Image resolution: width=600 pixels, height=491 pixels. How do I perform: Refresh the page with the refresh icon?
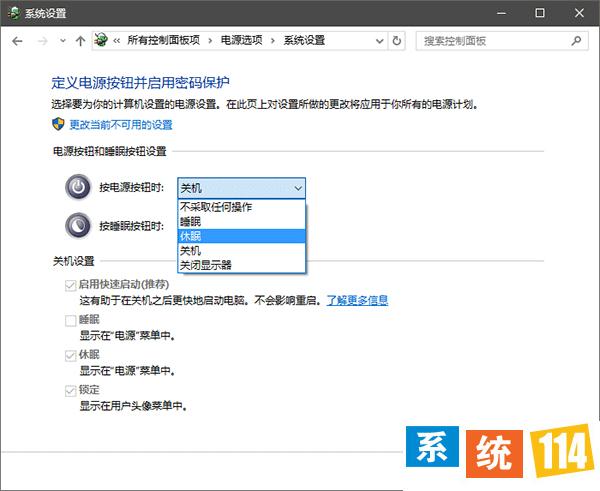tap(397, 41)
